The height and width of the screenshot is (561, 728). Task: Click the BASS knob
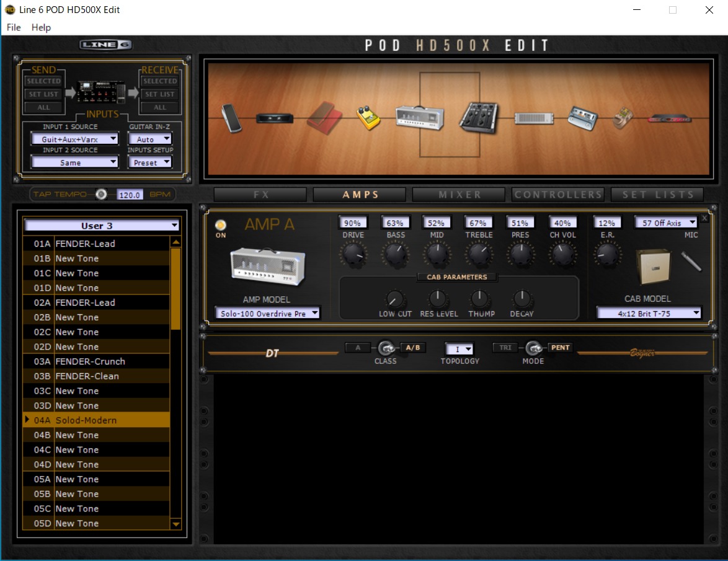(396, 254)
